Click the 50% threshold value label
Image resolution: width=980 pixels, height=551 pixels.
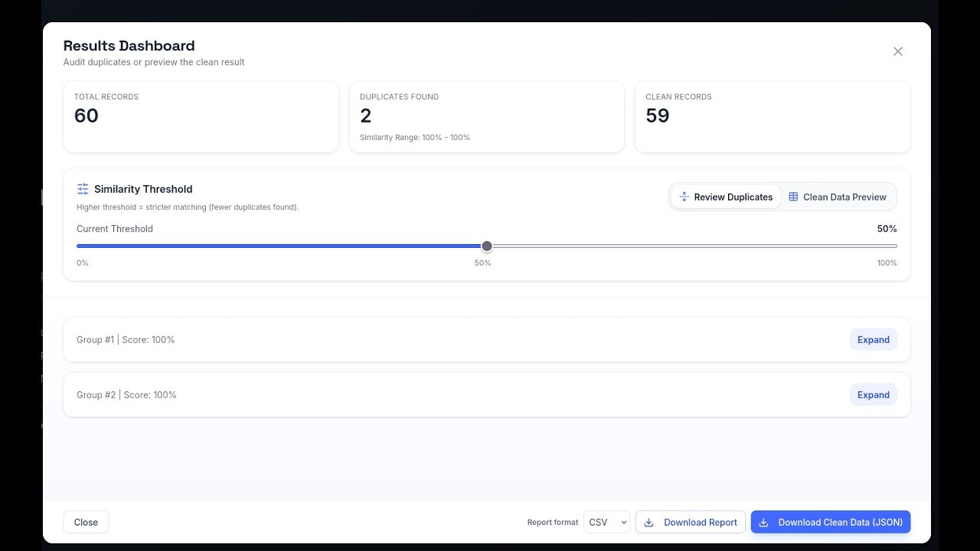point(886,228)
